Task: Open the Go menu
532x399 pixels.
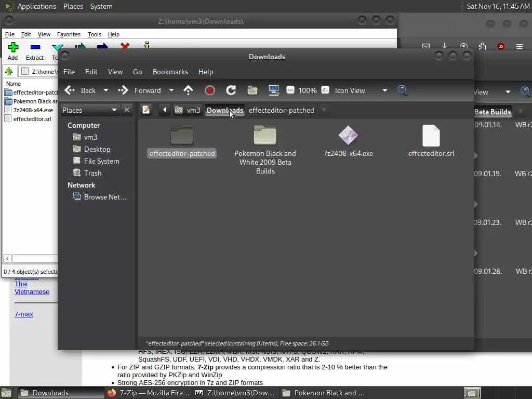Action: coord(137,72)
